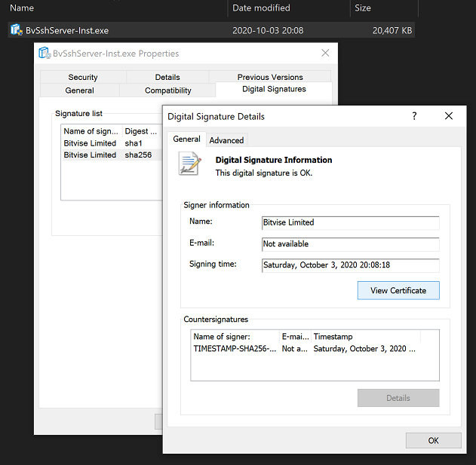The height and width of the screenshot is (465, 476).
Task: Select the Digital Signatures tab
Action: click(x=274, y=89)
